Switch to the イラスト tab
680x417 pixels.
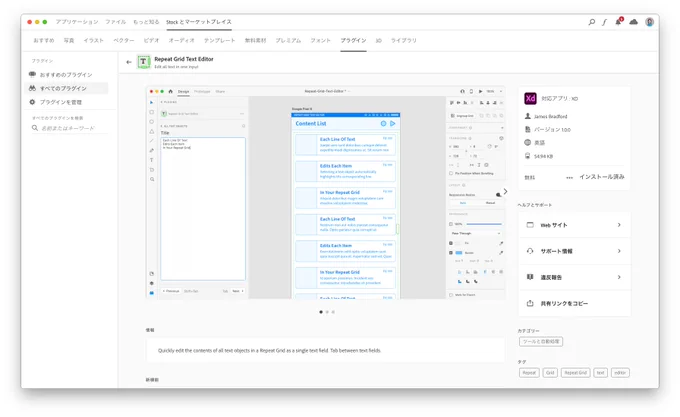click(94, 40)
